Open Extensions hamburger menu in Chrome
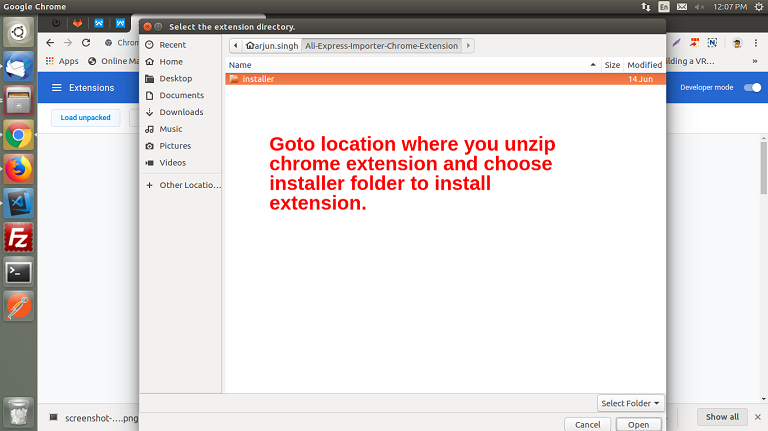 (57, 88)
